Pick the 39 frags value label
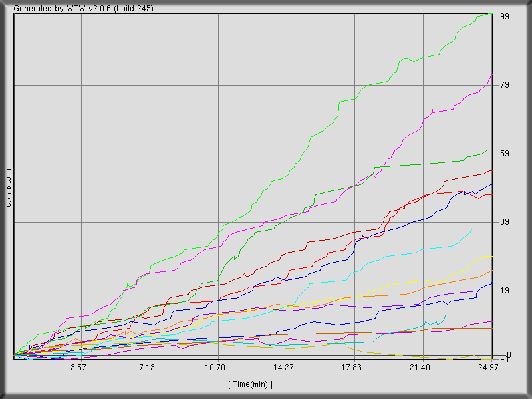The image size is (532, 399). click(x=504, y=222)
